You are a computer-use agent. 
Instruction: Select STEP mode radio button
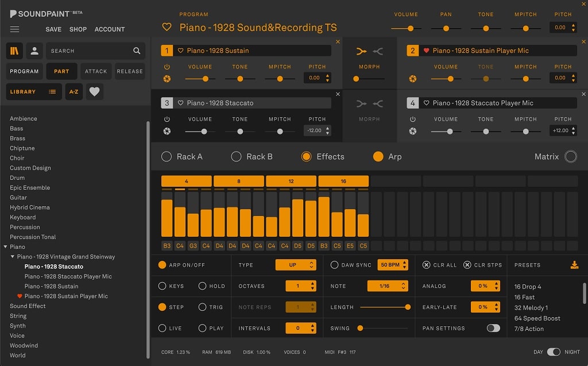[x=162, y=307]
